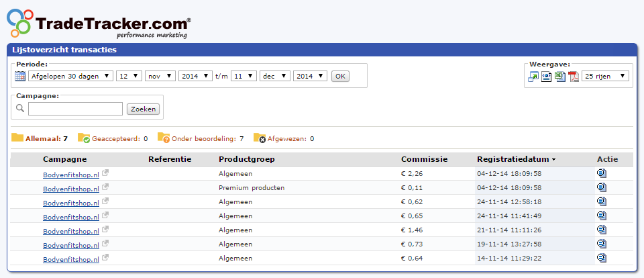Select the Premium producten cell
The width and height of the screenshot is (644, 278).
(x=252, y=188)
